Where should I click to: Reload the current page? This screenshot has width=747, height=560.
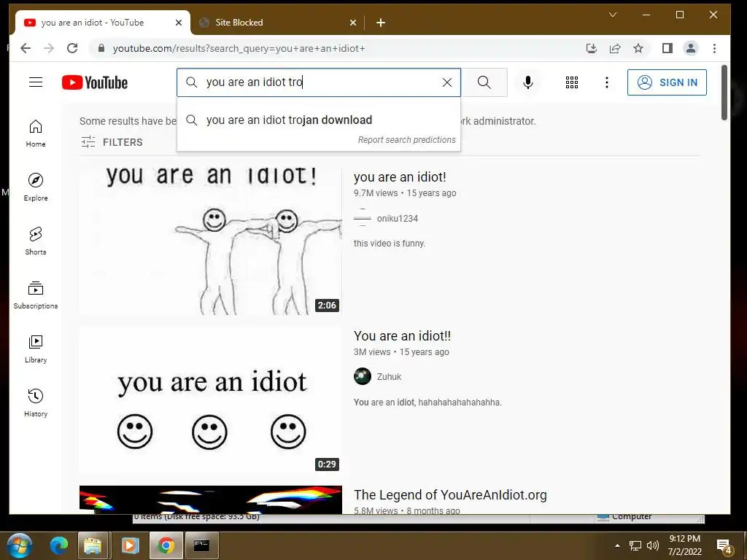(x=72, y=48)
